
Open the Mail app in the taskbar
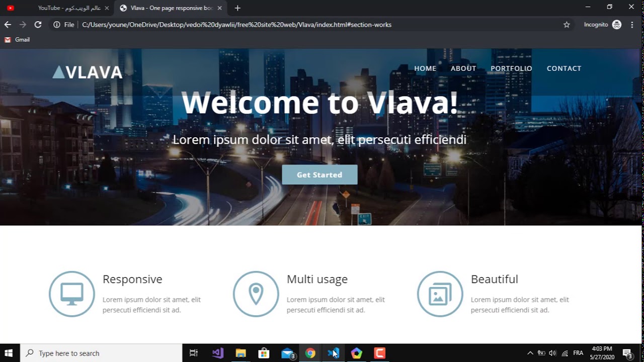pos(287,353)
